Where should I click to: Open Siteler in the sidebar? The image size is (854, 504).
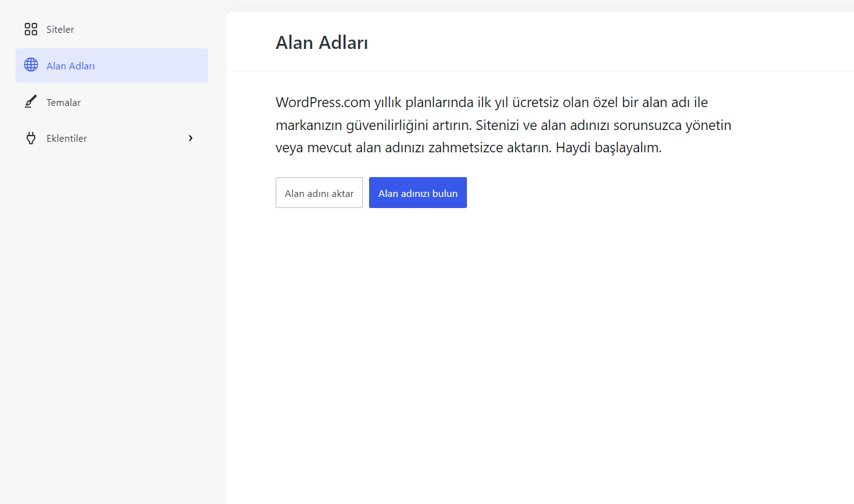[x=111, y=29]
